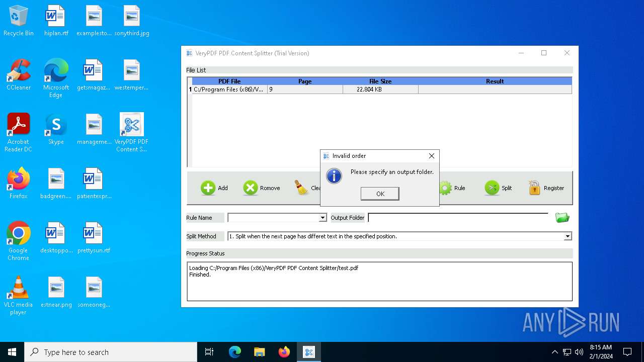Open the Google Chrome desktop shortcut

point(19,242)
